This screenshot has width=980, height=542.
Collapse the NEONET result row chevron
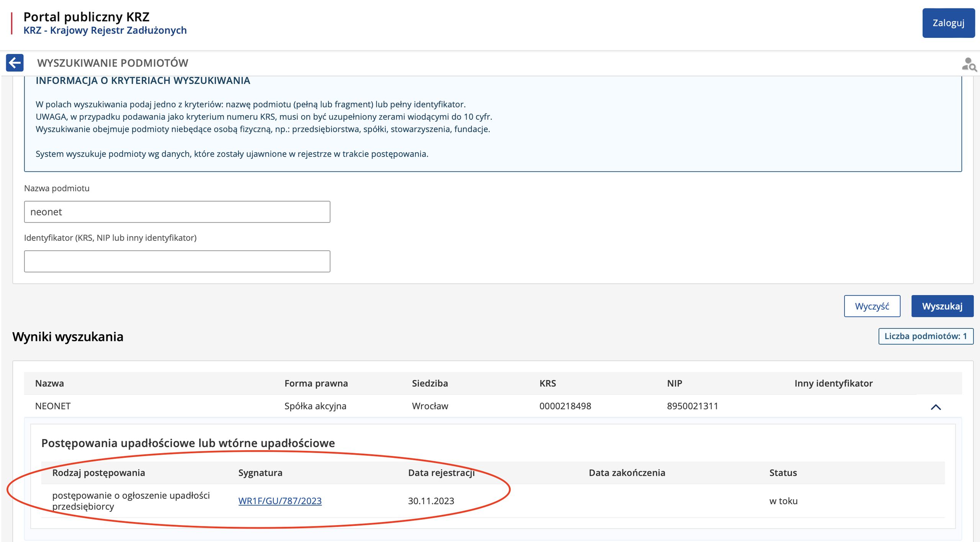point(935,407)
